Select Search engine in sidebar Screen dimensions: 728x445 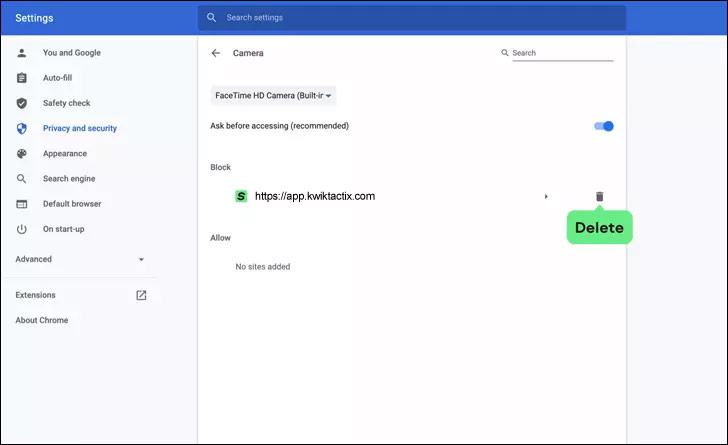click(71, 179)
